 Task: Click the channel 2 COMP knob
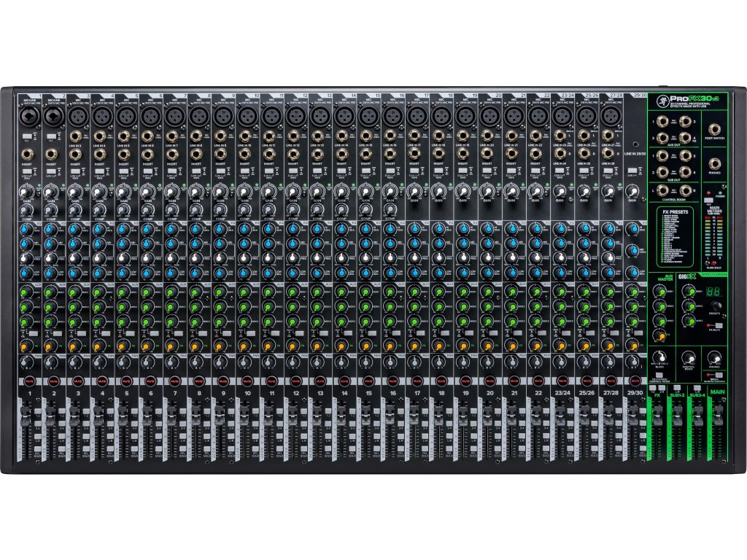(x=50, y=209)
